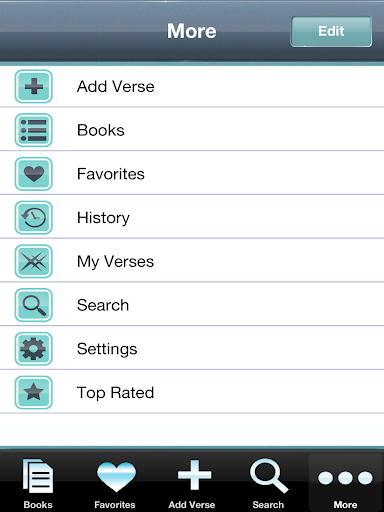Switch to Add Verse tab in bottom bar
384x512 pixels.
click(x=192, y=483)
